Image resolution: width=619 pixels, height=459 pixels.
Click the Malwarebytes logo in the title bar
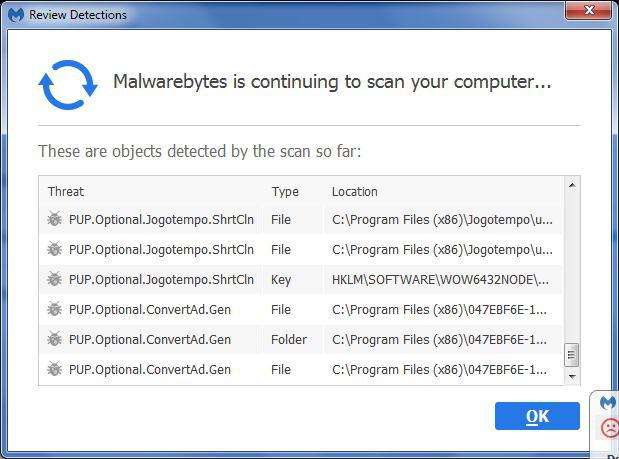tap(15, 14)
